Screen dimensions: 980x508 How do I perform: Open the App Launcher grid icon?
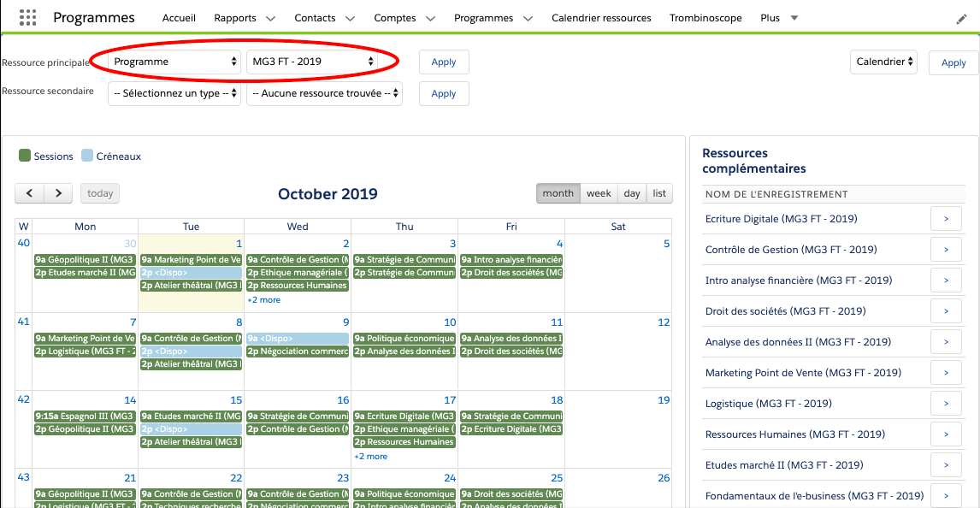[x=27, y=18]
